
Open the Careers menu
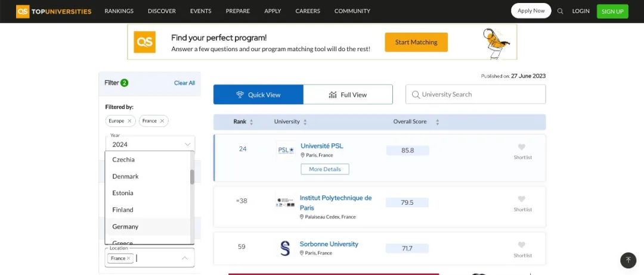308,11
